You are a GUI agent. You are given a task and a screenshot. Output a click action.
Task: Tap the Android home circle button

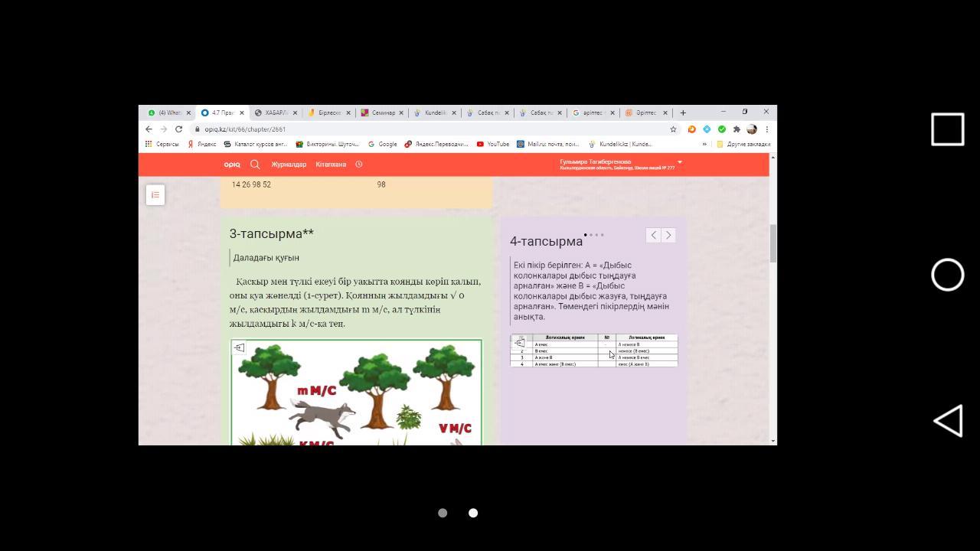tap(948, 275)
